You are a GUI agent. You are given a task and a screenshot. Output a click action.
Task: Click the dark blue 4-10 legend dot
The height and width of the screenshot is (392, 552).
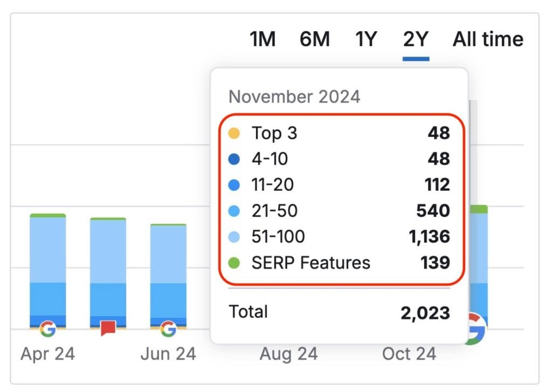tap(234, 159)
